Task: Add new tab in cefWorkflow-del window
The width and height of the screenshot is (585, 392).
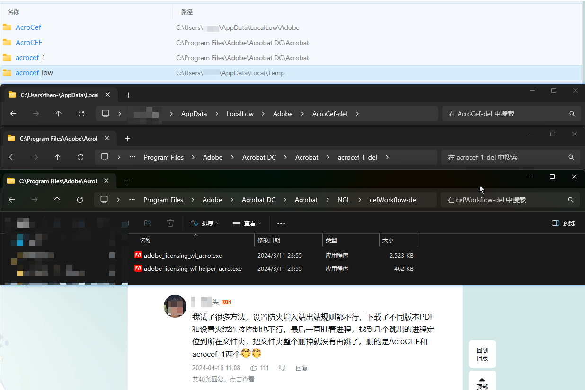Action: 127,181
